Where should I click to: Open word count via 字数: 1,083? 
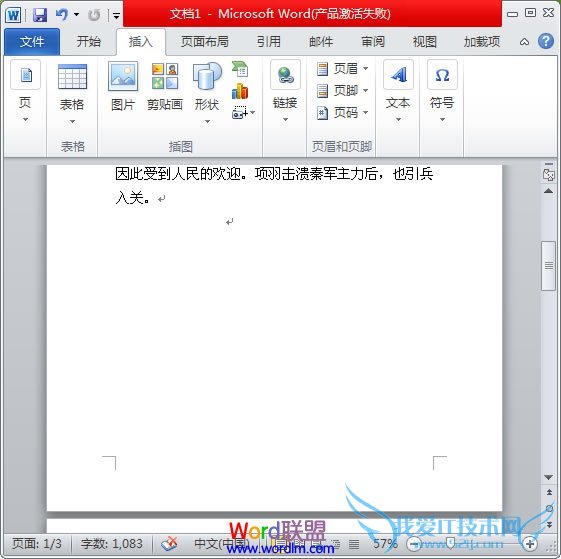112,544
